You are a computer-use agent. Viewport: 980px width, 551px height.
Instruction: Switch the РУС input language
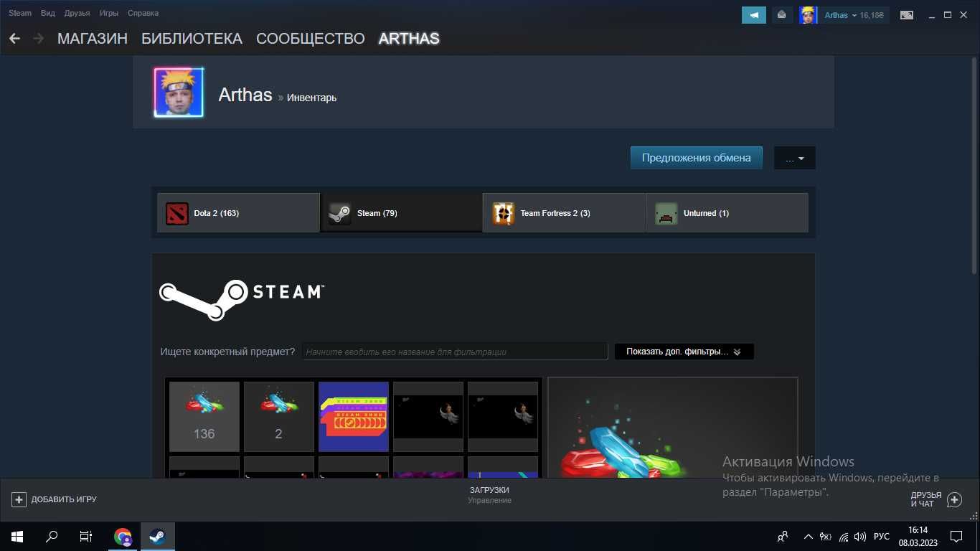(x=882, y=537)
